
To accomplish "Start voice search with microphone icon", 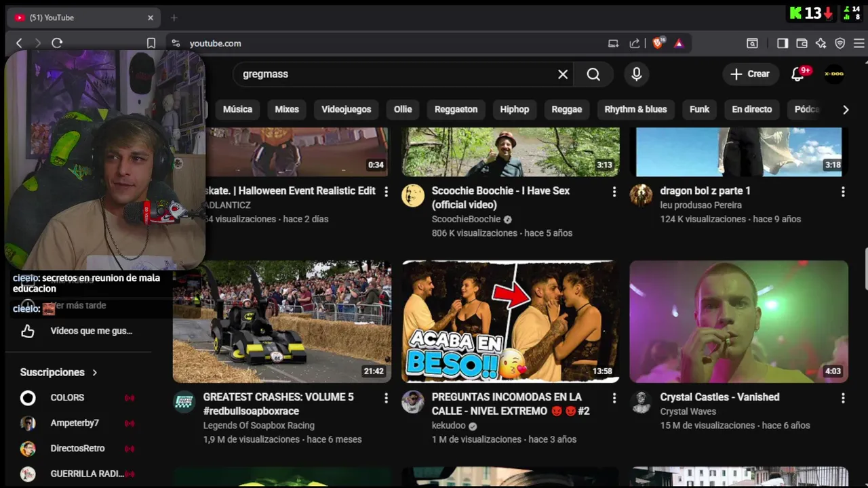I will [x=636, y=75].
